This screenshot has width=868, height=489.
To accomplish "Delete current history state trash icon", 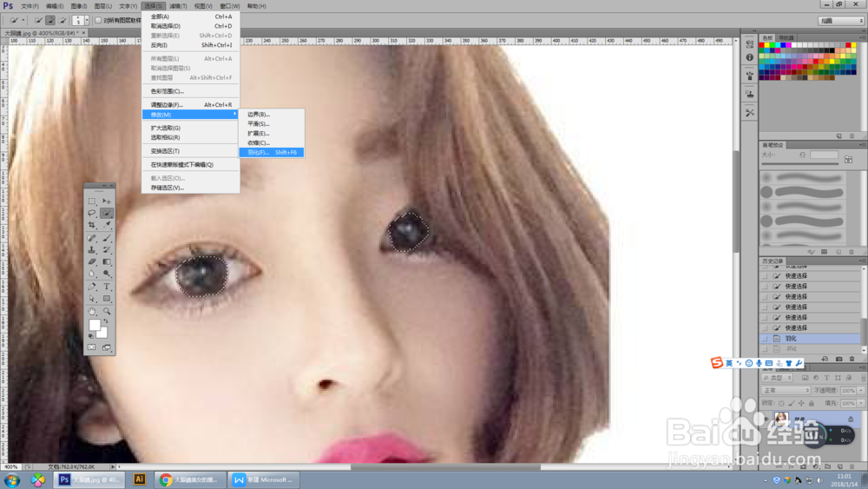I will (x=852, y=359).
